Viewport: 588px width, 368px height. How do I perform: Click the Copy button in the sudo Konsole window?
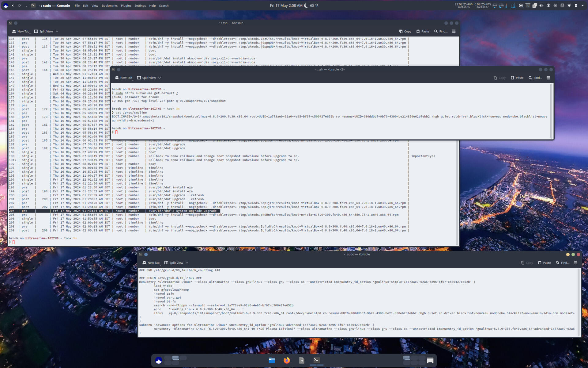coord(527,263)
